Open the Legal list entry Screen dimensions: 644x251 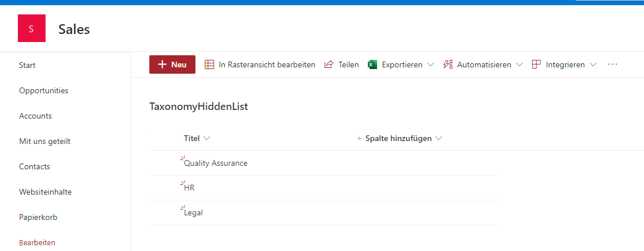pyautogui.click(x=193, y=212)
